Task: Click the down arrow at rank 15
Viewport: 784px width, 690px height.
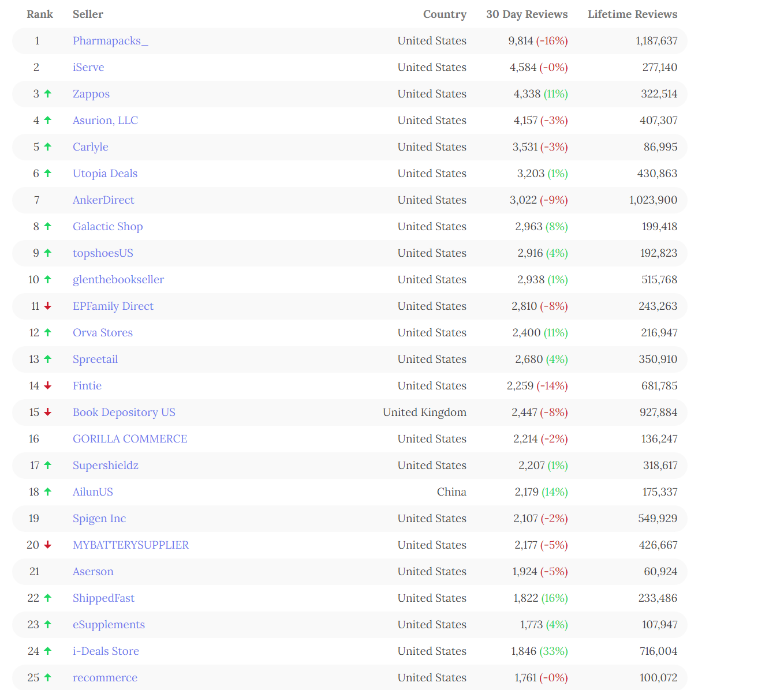Action: (48, 412)
